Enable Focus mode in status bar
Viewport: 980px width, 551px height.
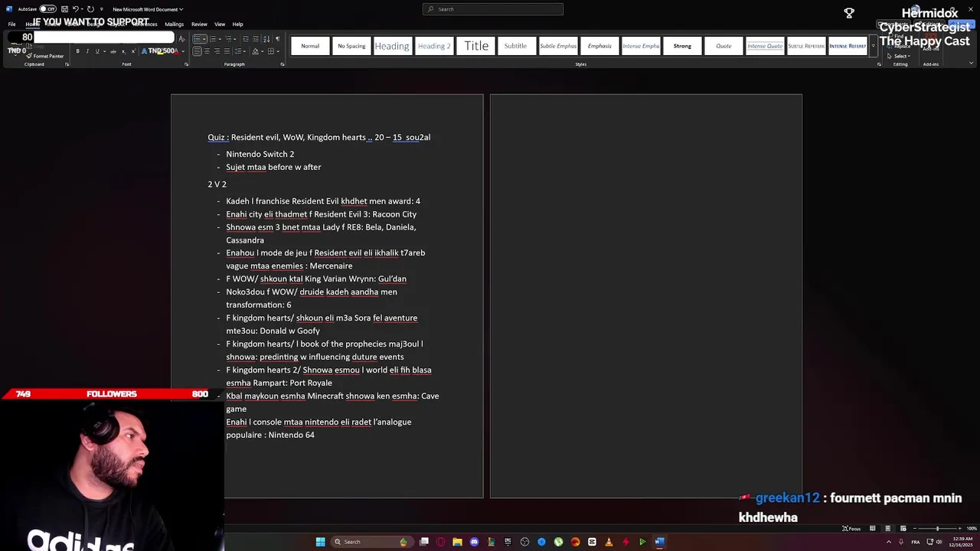point(851,528)
